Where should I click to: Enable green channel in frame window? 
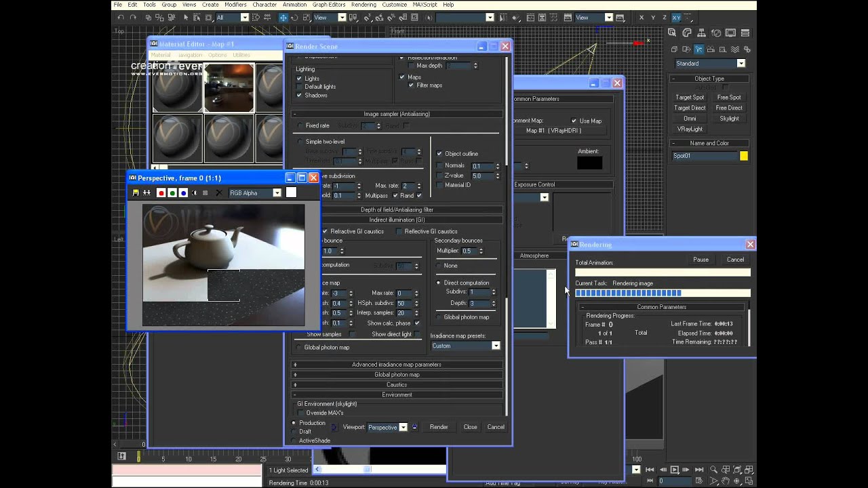[x=172, y=193]
